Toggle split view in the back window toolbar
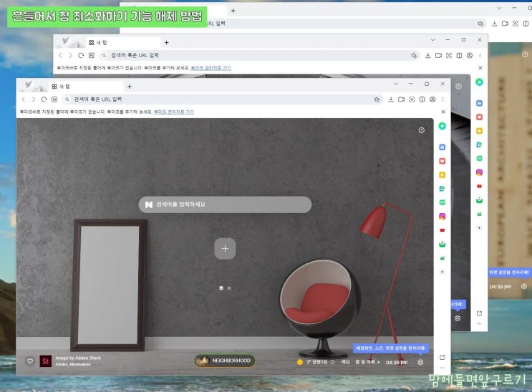The image size is (532, 392). coord(526,24)
